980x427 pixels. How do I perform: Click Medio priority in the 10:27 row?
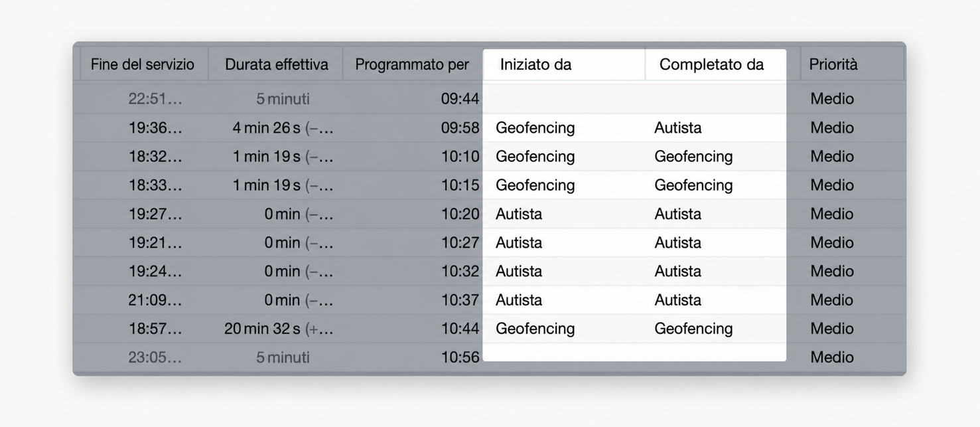click(x=832, y=242)
